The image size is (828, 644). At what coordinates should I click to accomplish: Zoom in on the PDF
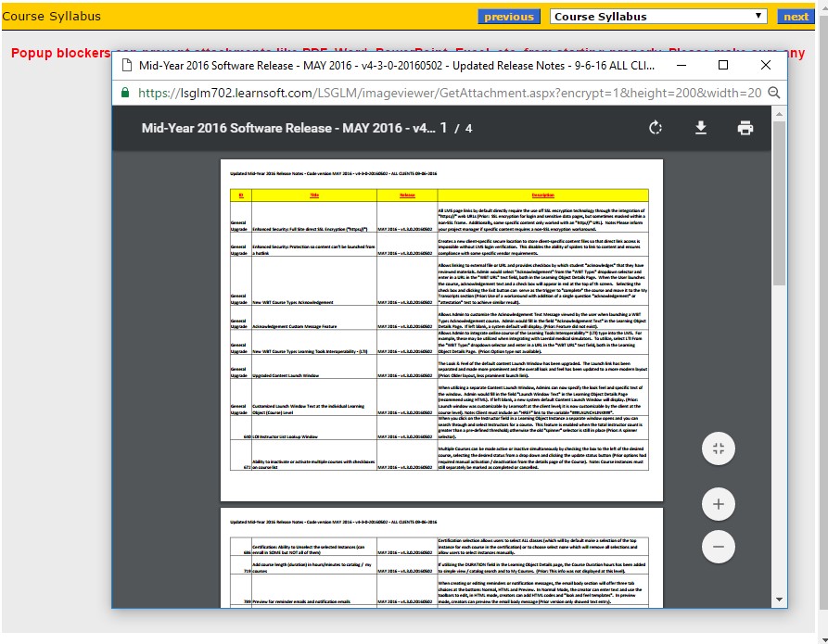(718, 504)
